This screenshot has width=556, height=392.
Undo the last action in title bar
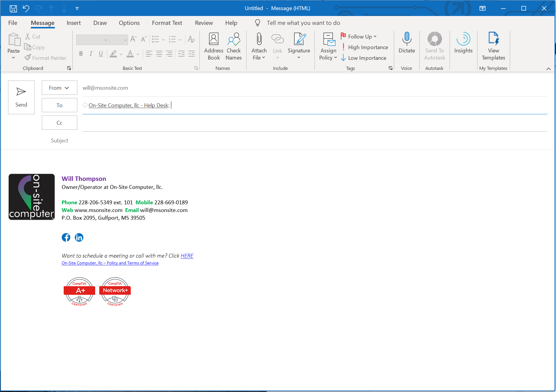tap(26, 9)
